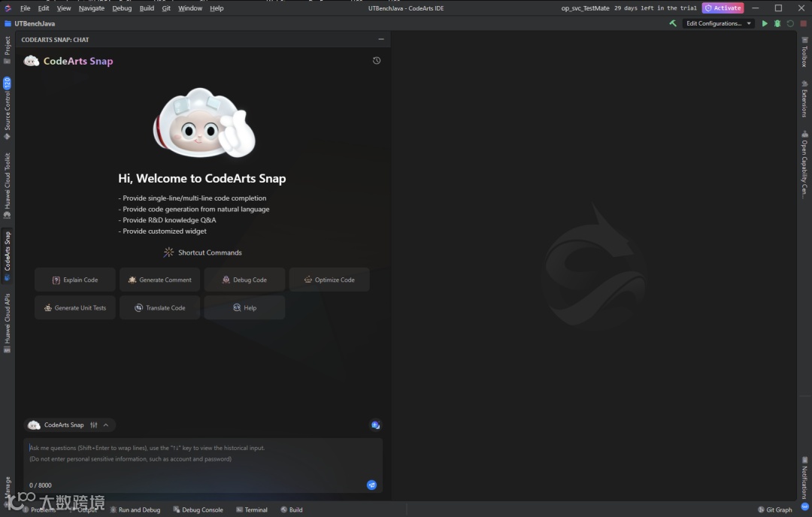Click the rerun circular arrow icon

pos(790,23)
